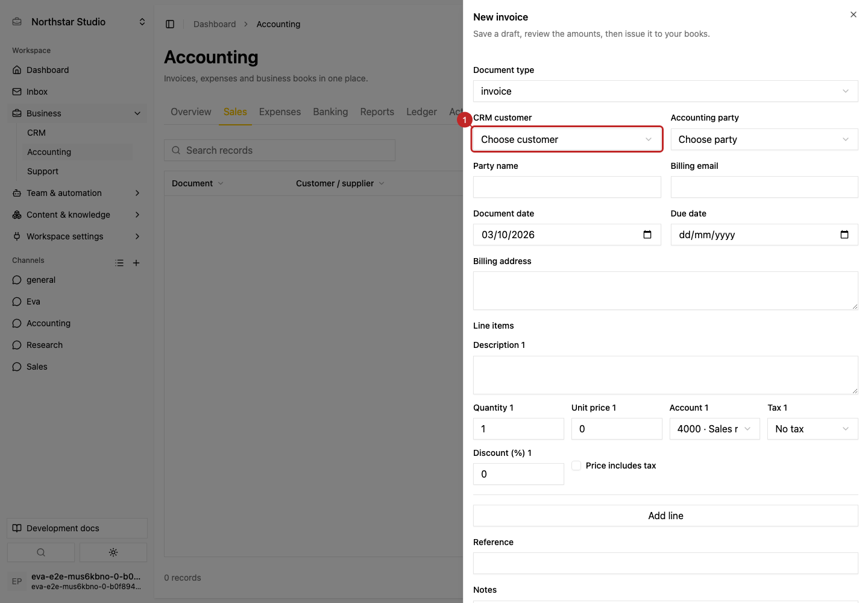The height and width of the screenshot is (603, 868).
Task: Open the Document date calendar picker icon
Action: [x=647, y=235]
